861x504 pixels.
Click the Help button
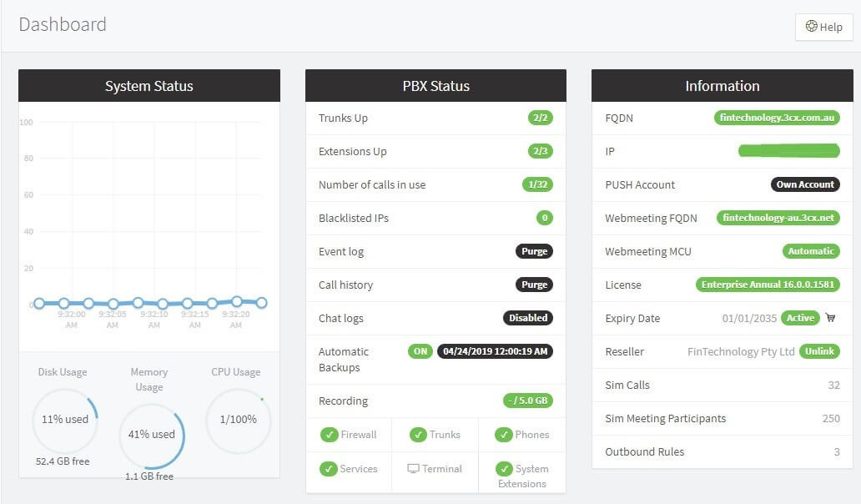coord(823,27)
